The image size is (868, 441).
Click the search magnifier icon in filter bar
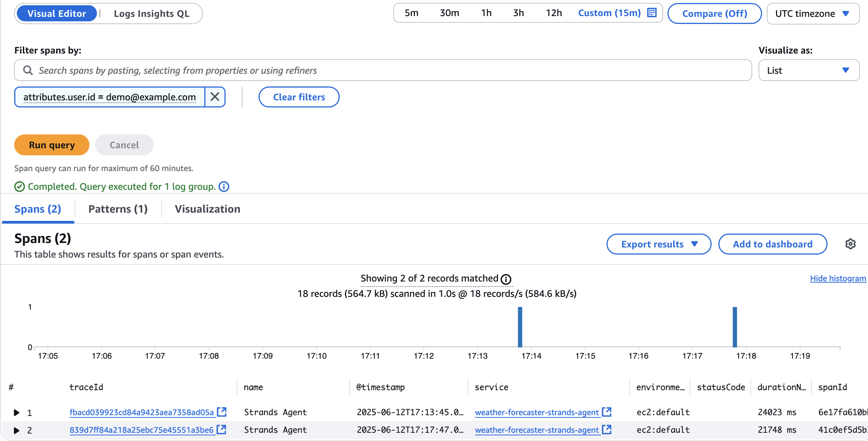(x=28, y=70)
